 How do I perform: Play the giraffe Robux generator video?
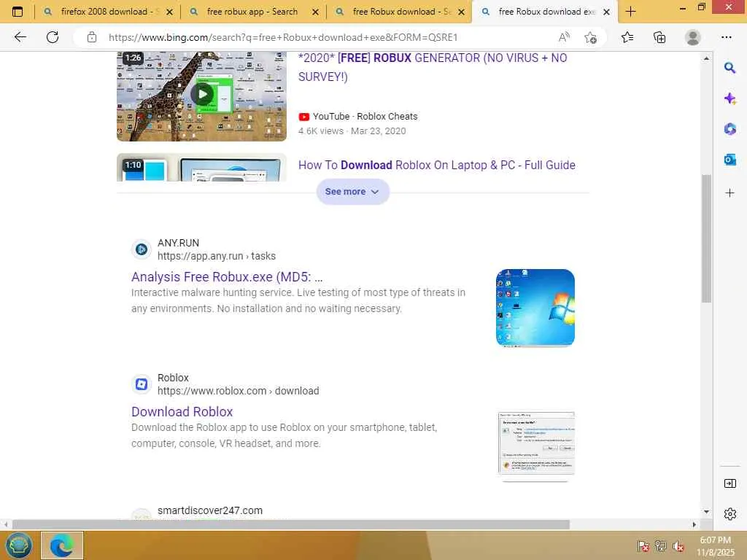pos(202,95)
